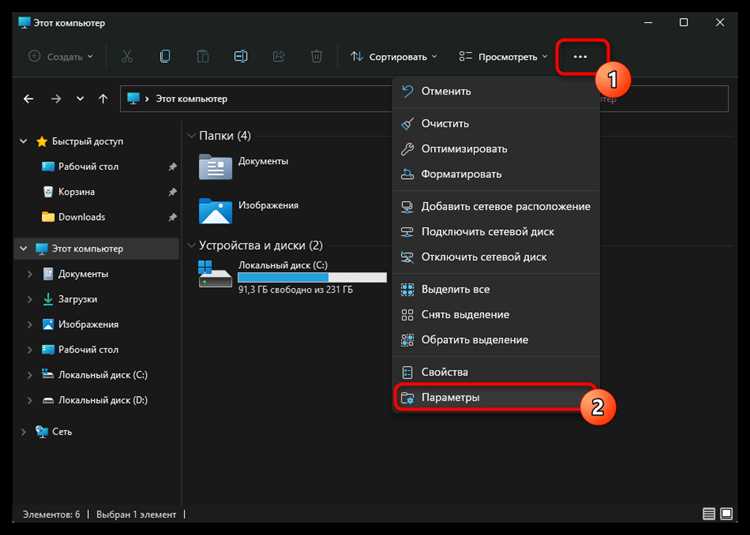Choose Оптимизировать menu entry

pyautogui.click(x=496, y=149)
